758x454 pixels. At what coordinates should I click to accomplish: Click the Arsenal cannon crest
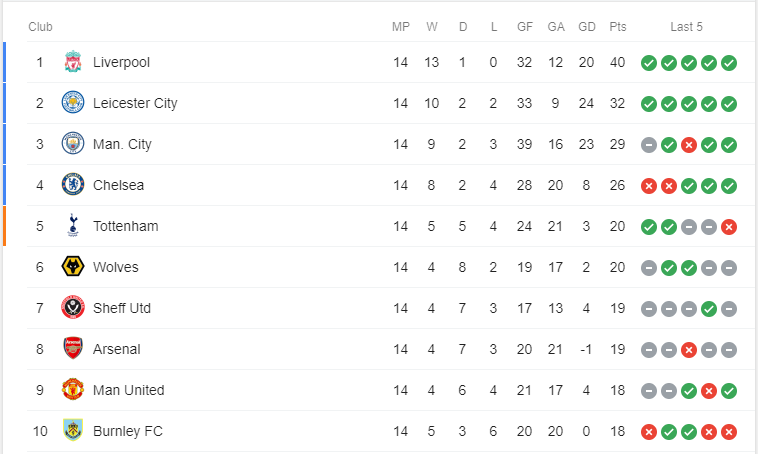pos(72,349)
